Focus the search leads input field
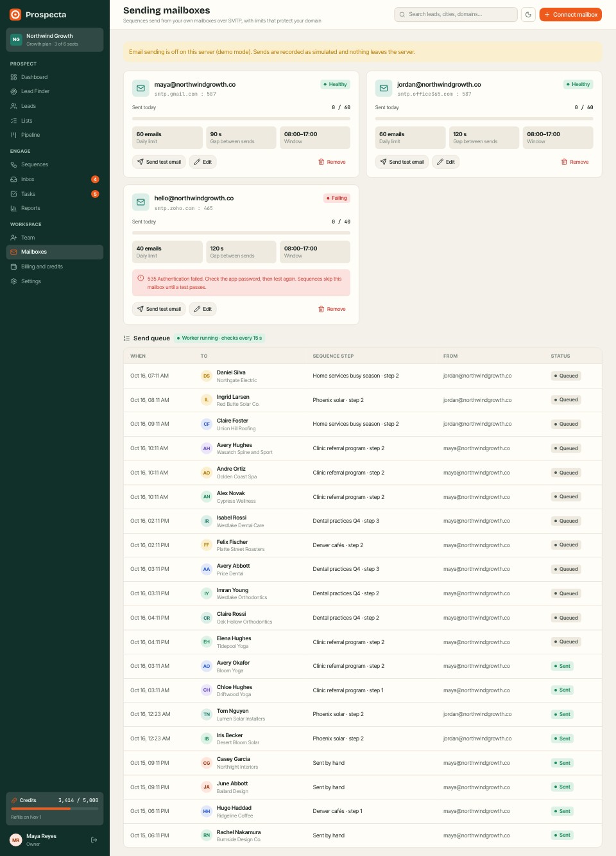Image resolution: width=616 pixels, height=856 pixels. (456, 14)
